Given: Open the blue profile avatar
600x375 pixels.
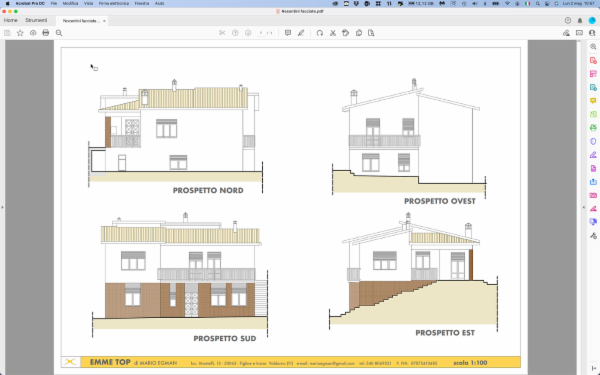Looking at the screenshot, I should (x=592, y=21).
